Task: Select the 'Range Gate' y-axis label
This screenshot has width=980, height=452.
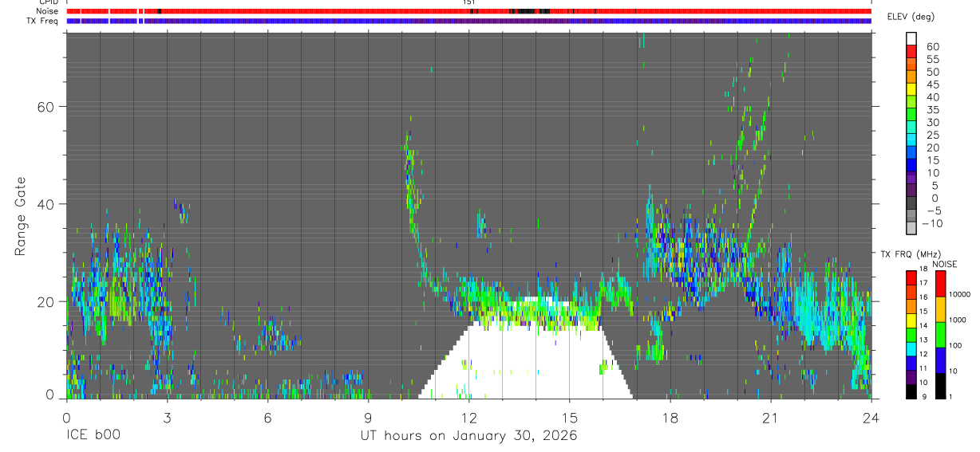Action: pyautogui.click(x=21, y=215)
